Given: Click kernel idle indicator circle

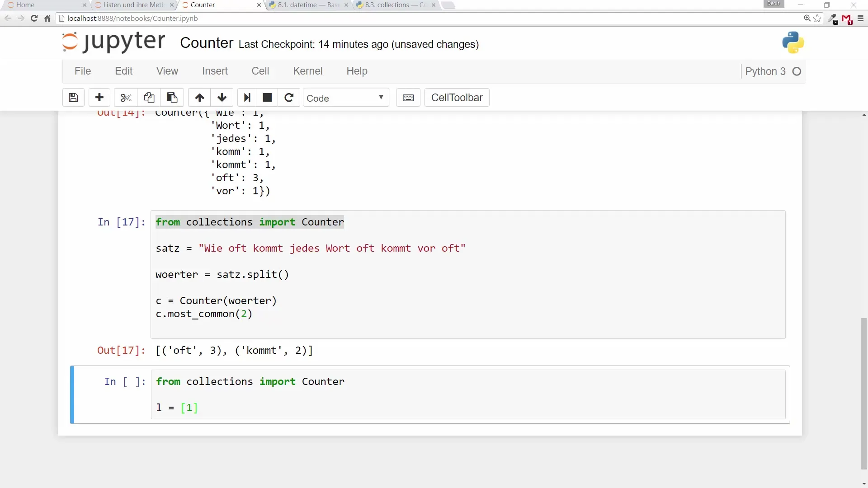Looking at the screenshot, I should (x=797, y=71).
